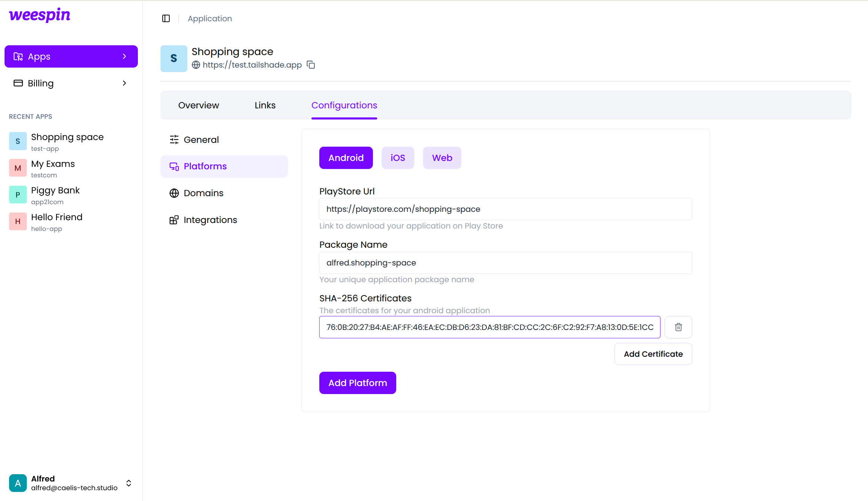
Task: Copy the app URL using the copy icon
Action: click(310, 64)
